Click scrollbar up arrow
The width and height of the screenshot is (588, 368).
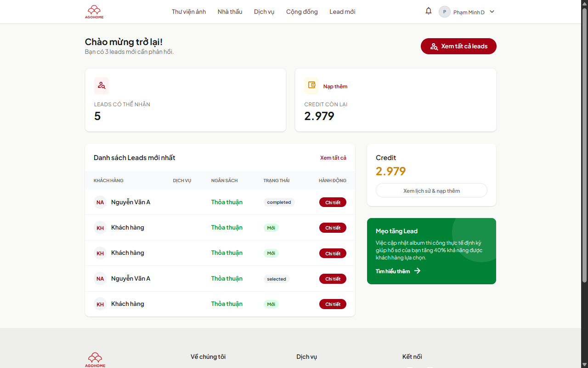584,4
